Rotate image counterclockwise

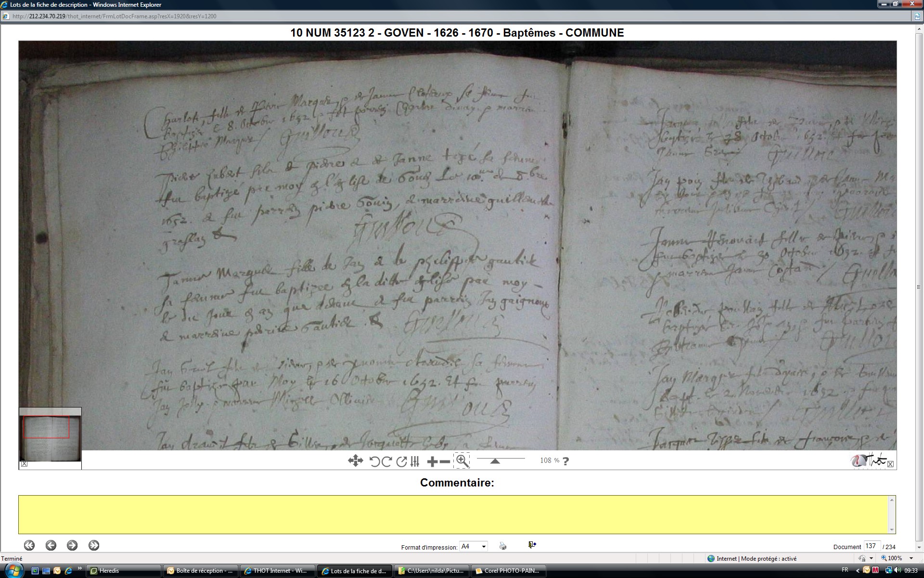click(375, 461)
